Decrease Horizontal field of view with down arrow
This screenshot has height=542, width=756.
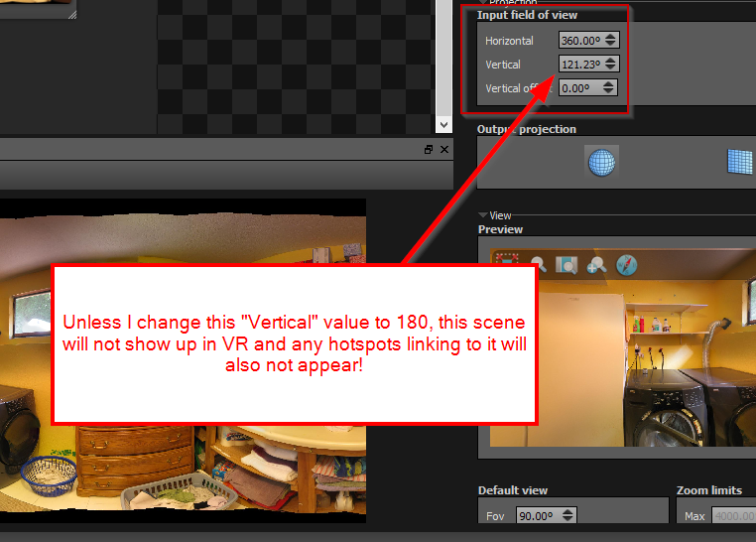click(611, 44)
